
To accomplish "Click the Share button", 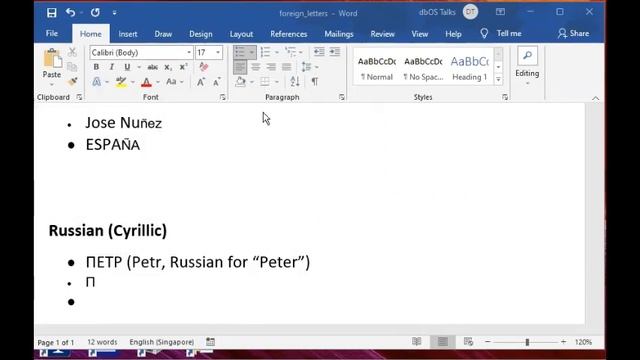I will (x=573, y=33).
